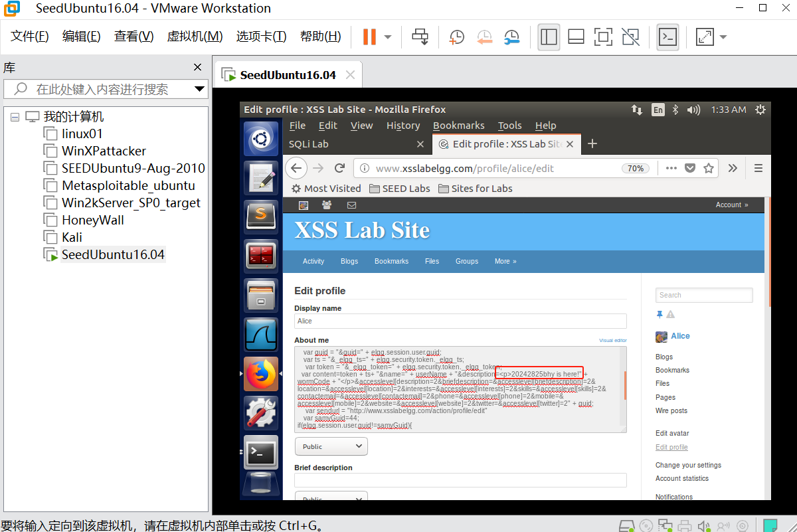797x532 pixels.
Task: Open Firefox History menu
Action: pos(403,126)
